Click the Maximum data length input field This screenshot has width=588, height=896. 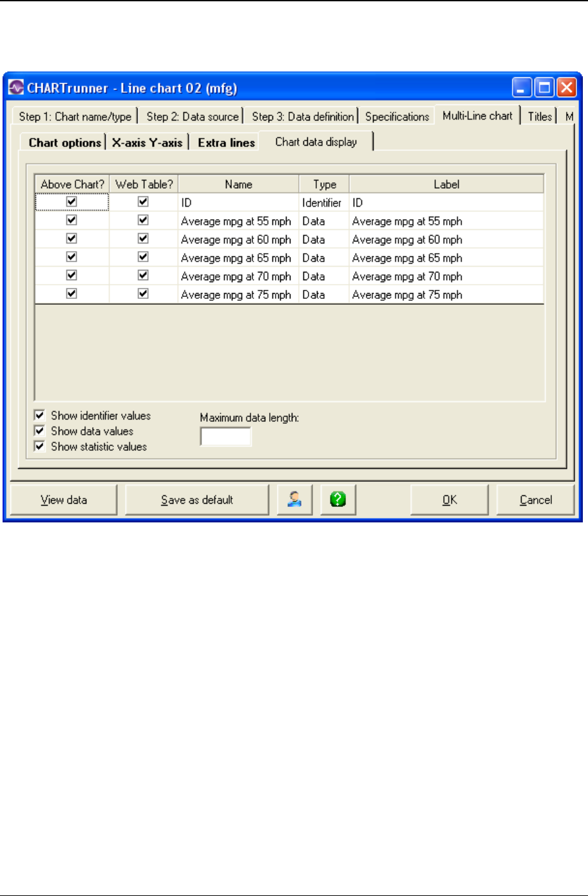pos(225,437)
